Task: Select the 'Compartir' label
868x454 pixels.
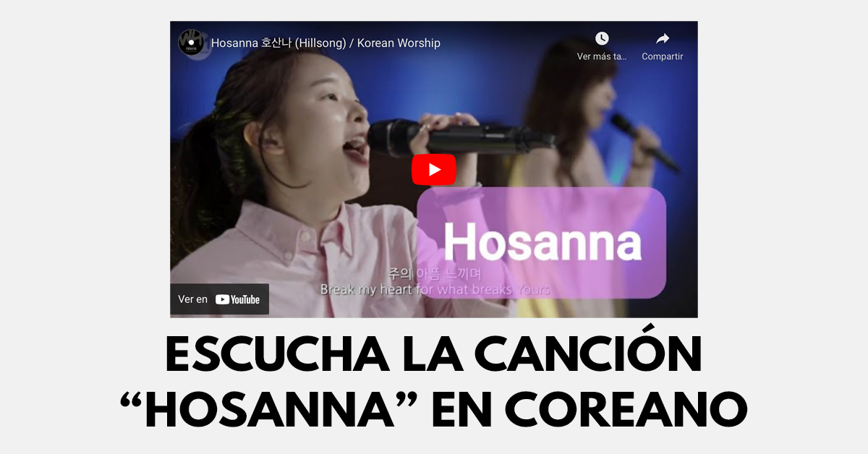Action: (663, 56)
